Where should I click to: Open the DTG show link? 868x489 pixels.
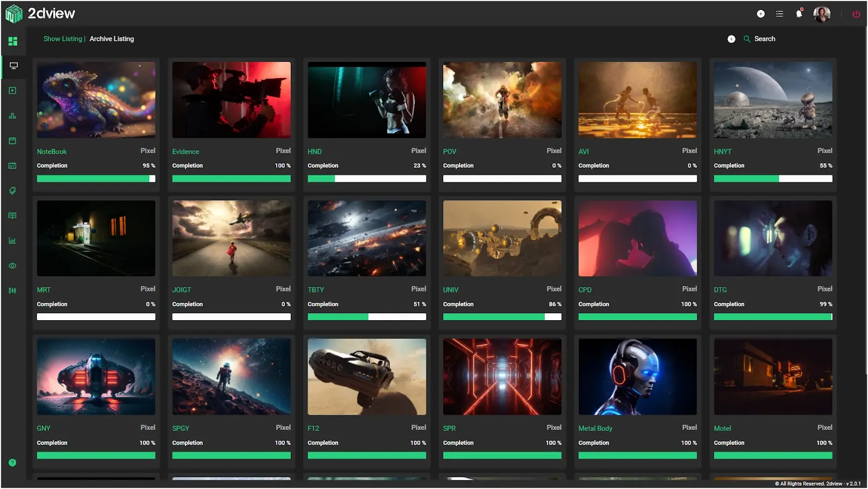point(720,290)
